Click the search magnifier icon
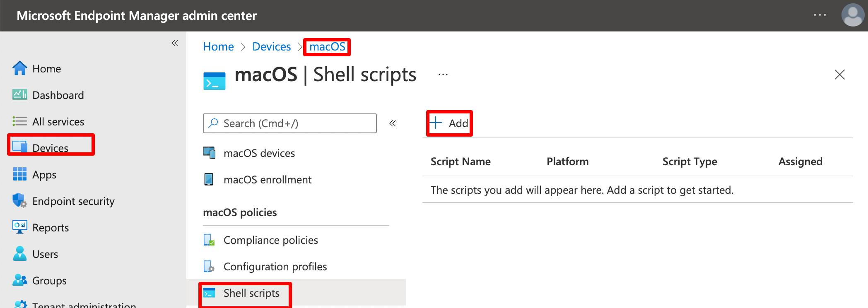Image resolution: width=868 pixels, height=308 pixels. 213,123
